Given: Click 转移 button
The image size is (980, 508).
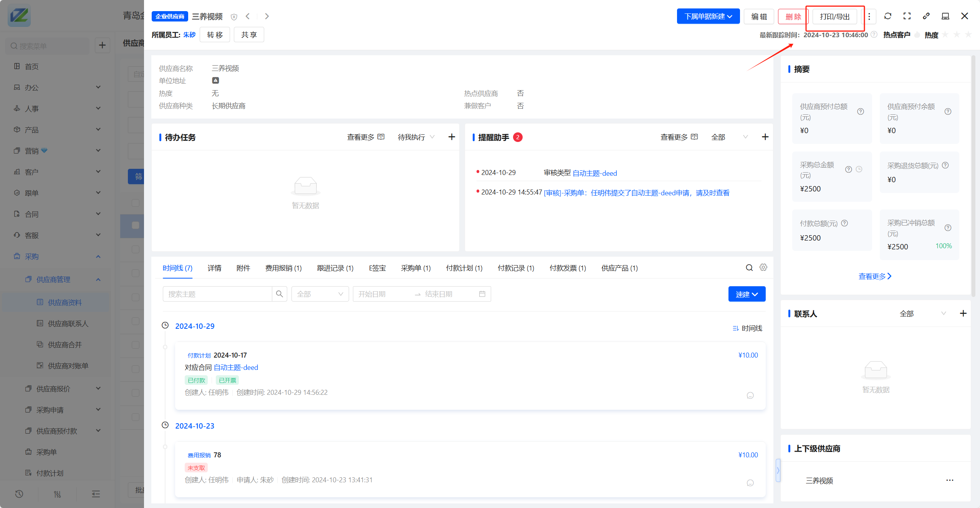Looking at the screenshot, I should (215, 35).
